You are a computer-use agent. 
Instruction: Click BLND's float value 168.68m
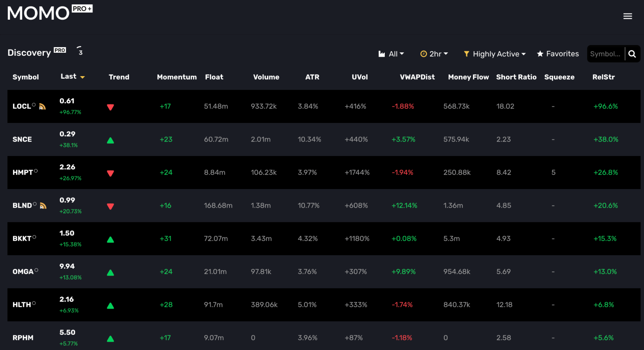(x=218, y=205)
